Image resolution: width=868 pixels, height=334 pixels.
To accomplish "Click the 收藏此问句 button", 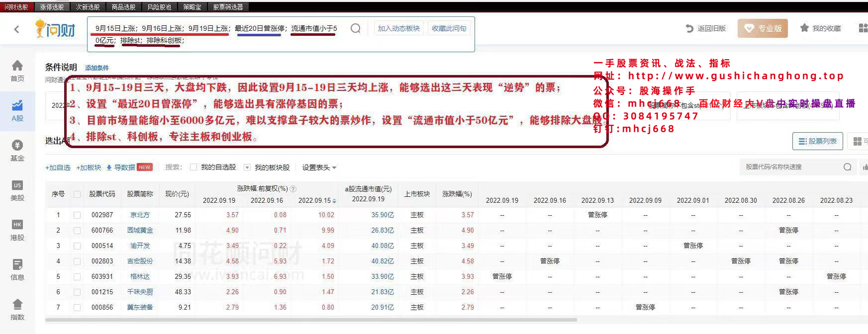I will pos(449,28).
